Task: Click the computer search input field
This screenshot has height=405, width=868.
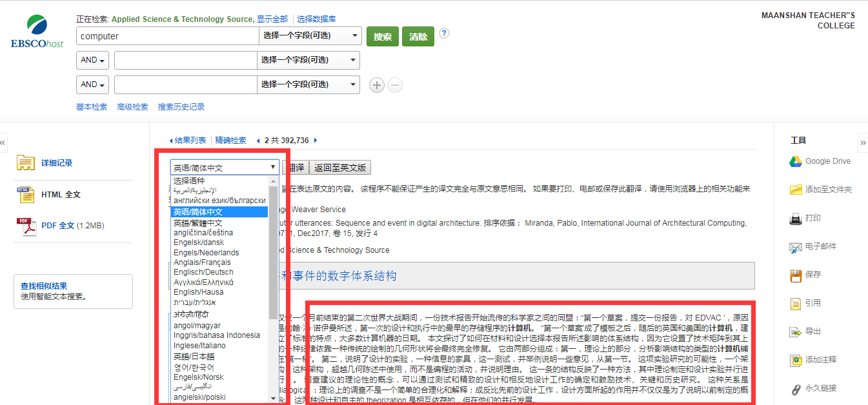Action: 168,36
